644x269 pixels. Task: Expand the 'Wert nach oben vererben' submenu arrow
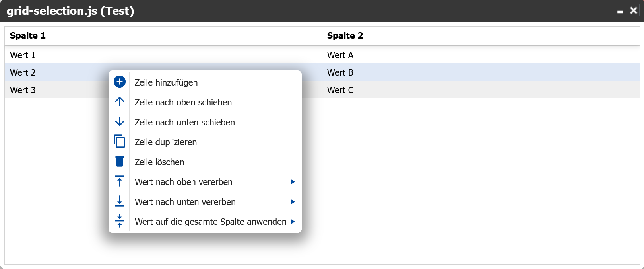click(x=293, y=182)
